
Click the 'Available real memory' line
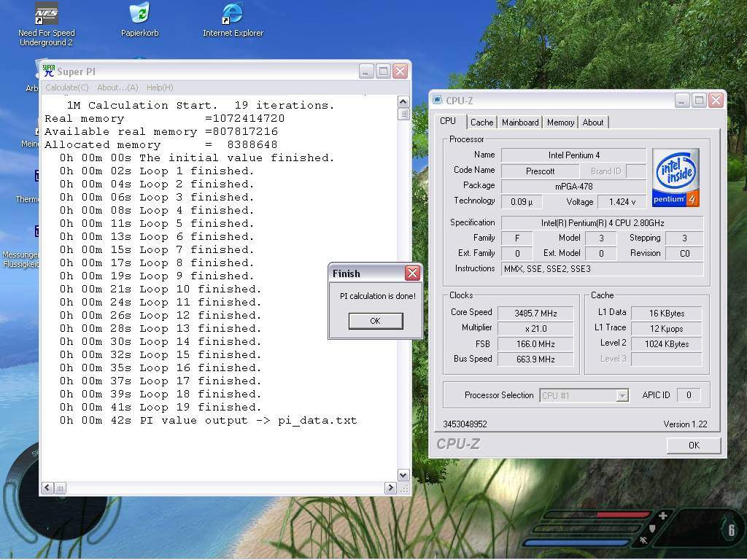pos(161,131)
